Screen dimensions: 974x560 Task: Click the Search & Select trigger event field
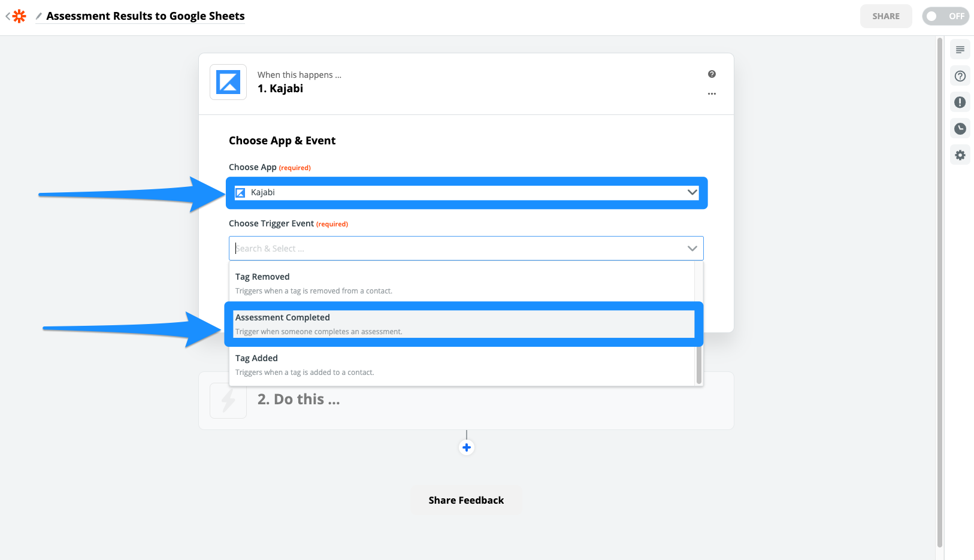tap(466, 249)
